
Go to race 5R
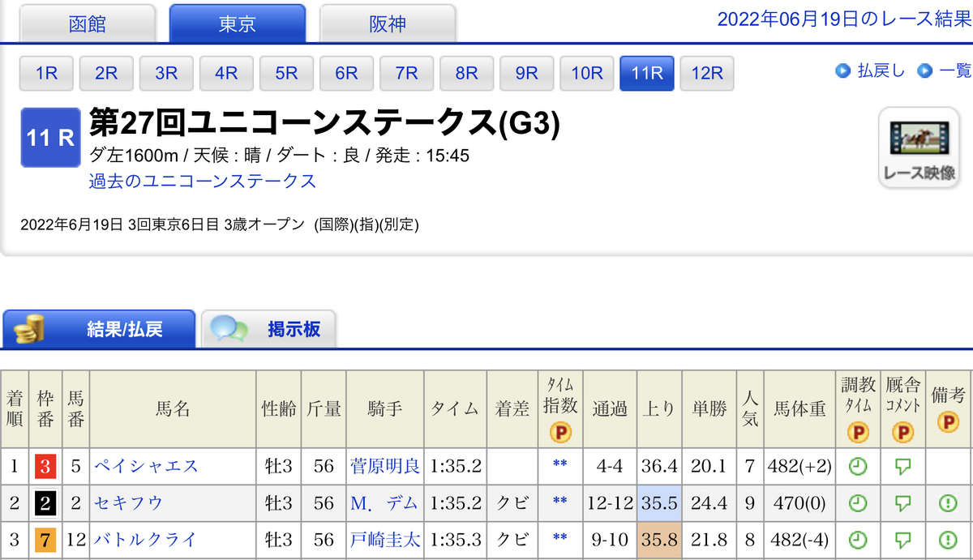pyautogui.click(x=287, y=73)
